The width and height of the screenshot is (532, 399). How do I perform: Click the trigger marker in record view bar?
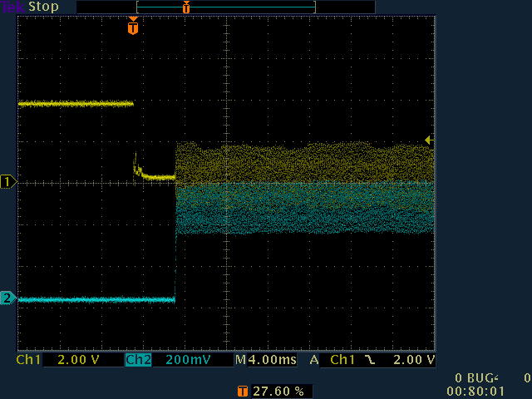186,7
